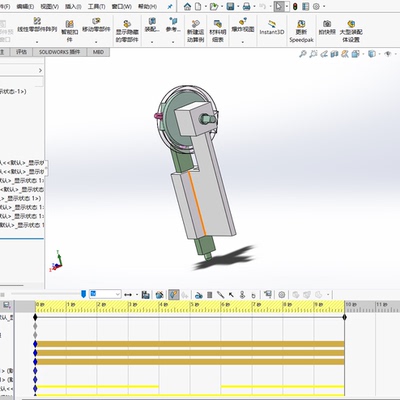This screenshot has width=400, height=400.
Task: Click the Open file folder icon
Action: [214, 6]
